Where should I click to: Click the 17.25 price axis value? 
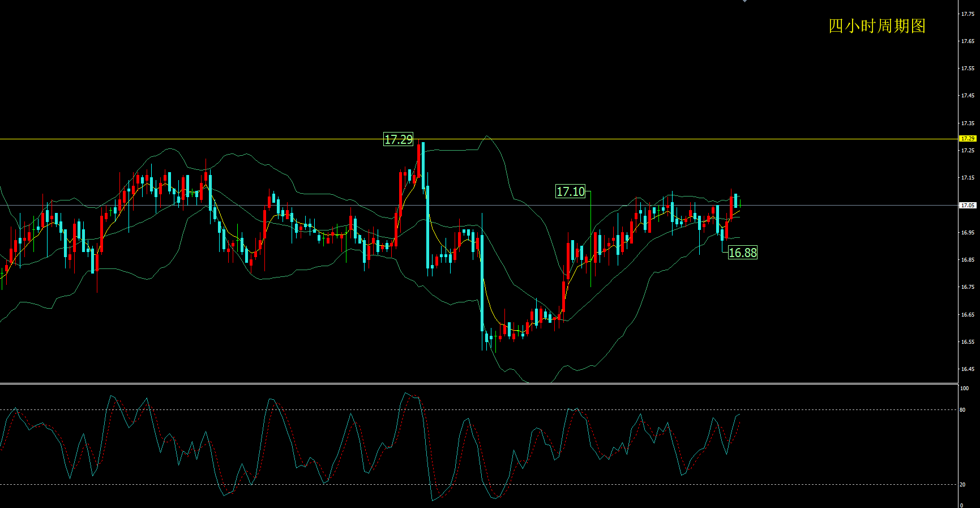[968, 151]
